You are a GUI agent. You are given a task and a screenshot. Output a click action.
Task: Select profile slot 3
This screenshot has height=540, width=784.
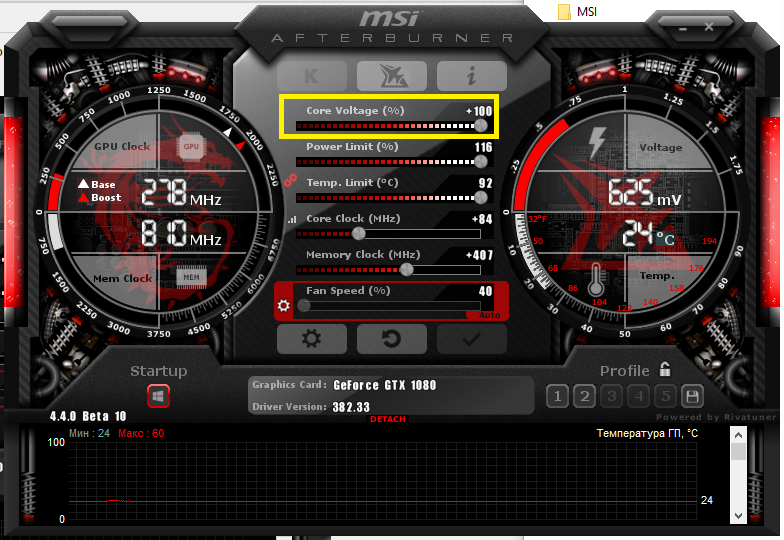612,396
